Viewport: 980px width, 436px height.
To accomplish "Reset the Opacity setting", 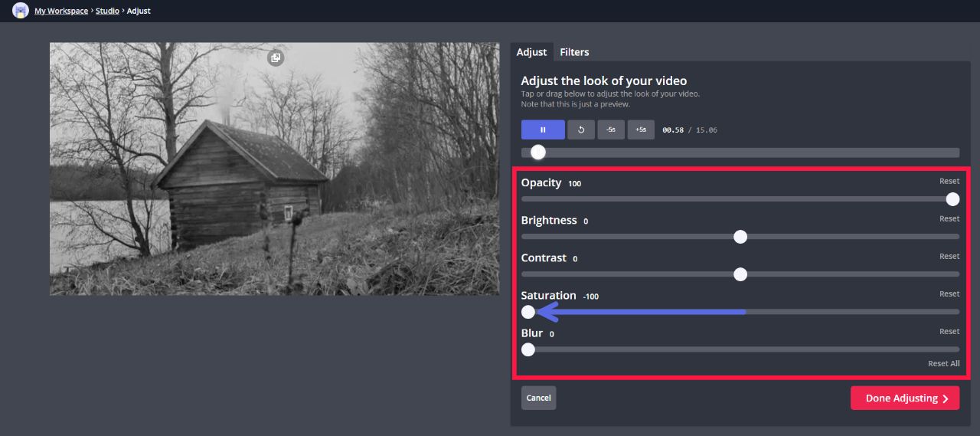I will tap(949, 182).
